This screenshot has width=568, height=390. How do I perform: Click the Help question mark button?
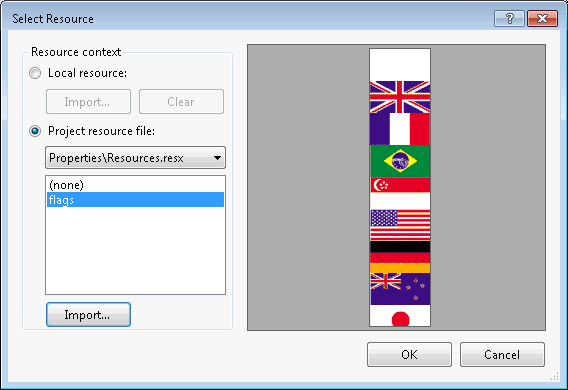point(509,18)
